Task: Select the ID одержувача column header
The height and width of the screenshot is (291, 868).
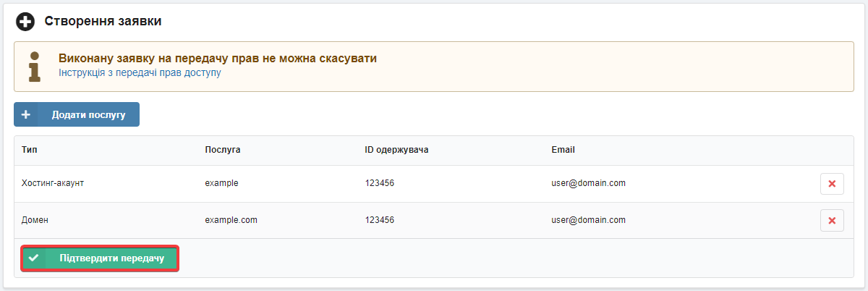Action: pyautogui.click(x=397, y=150)
